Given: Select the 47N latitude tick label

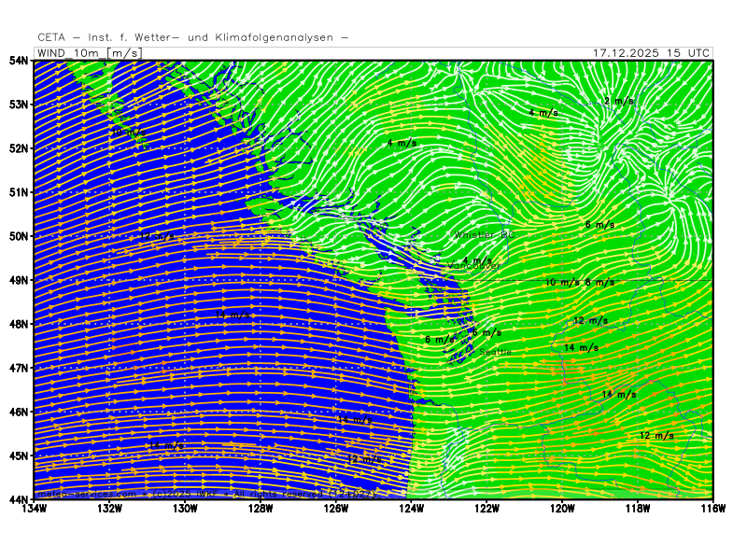Looking at the screenshot, I should pyautogui.click(x=19, y=368).
